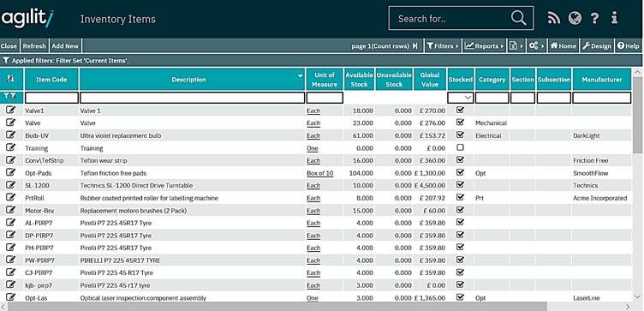Screen dimensions: 644x311
Task: Edit the kjb- pirp7 row
Action: (x=10, y=284)
